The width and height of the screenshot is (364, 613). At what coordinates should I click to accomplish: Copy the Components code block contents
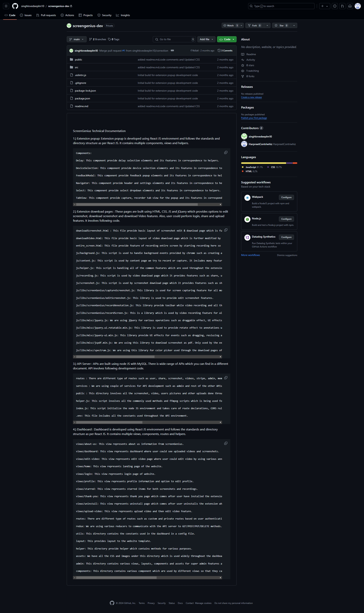[x=226, y=153]
